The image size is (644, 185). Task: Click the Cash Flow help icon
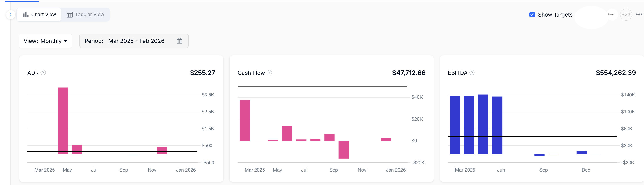(269, 73)
